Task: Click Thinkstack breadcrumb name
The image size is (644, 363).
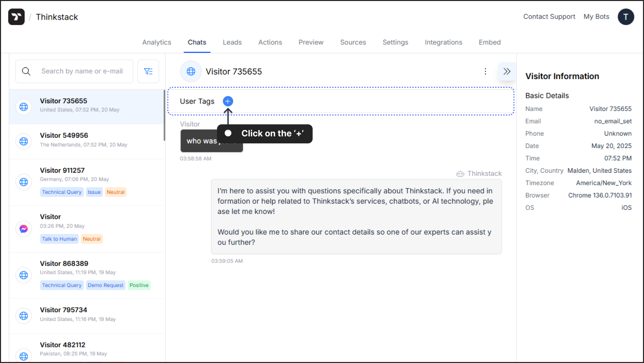Action: (x=57, y=17)
